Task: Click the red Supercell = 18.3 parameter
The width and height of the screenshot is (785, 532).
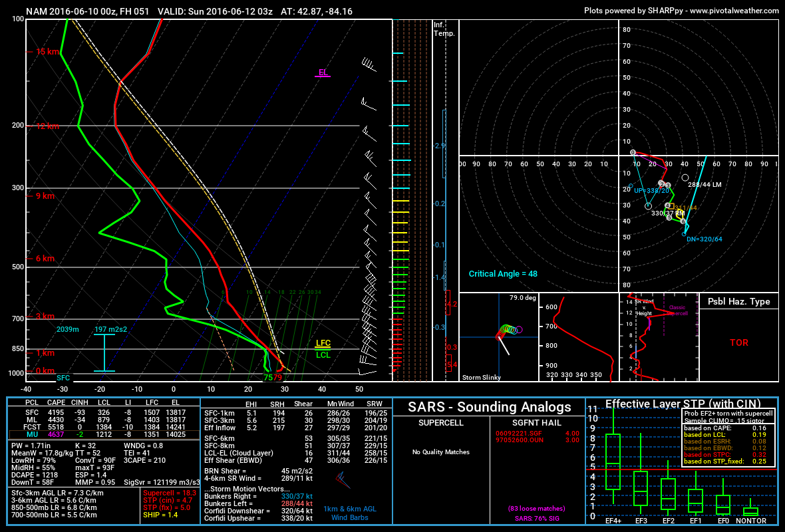Action: coord(170,493)
